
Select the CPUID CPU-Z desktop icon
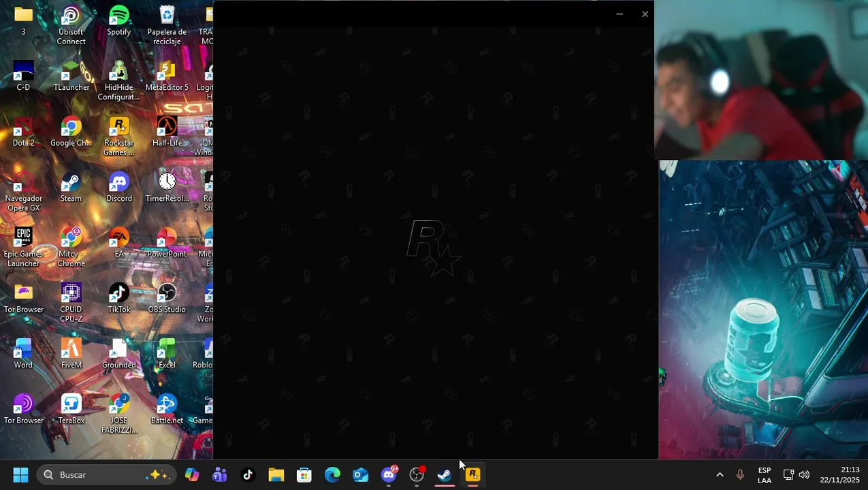tap(71, 303)
